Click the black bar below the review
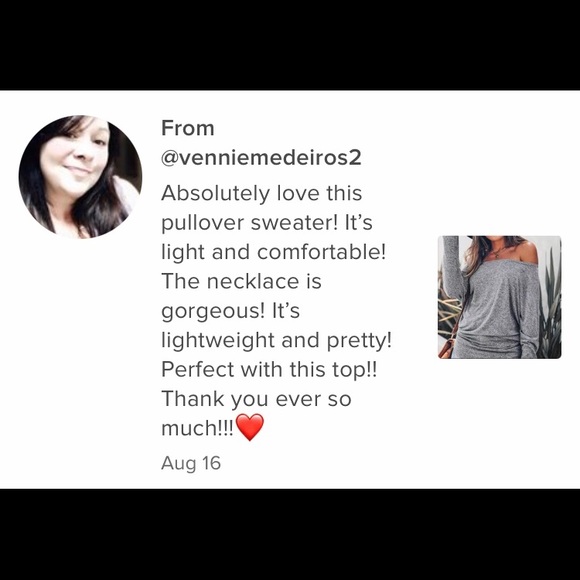Screen dimensions: 580x580 (290, 535)
